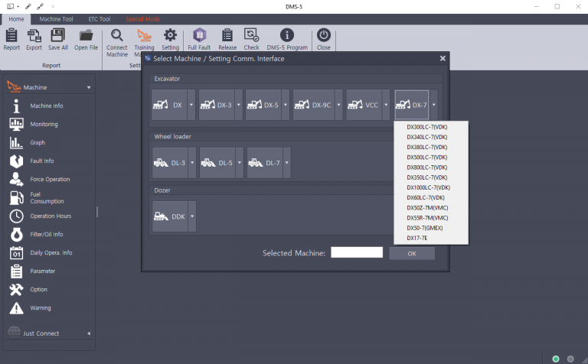Image resolution: width=588 pixels, height=364 pixels.
Task: Choose the VCC excavator button
Action: [364, 105]
